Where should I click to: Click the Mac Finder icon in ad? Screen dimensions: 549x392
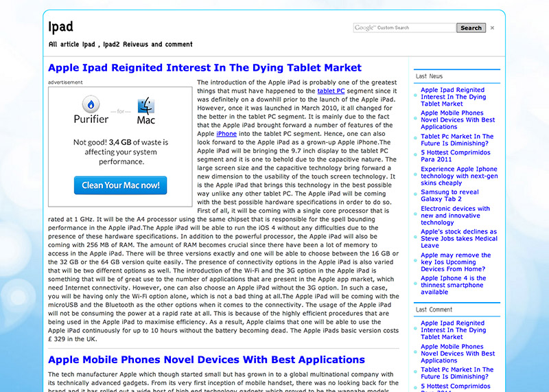pos(145,106)
